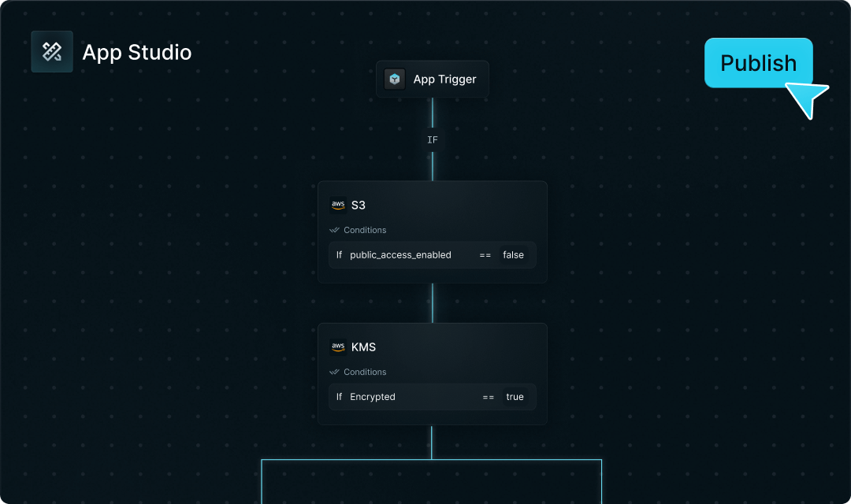
Task: Click Conditions checkmark icon in S3 card
Action: click(334, 230)
